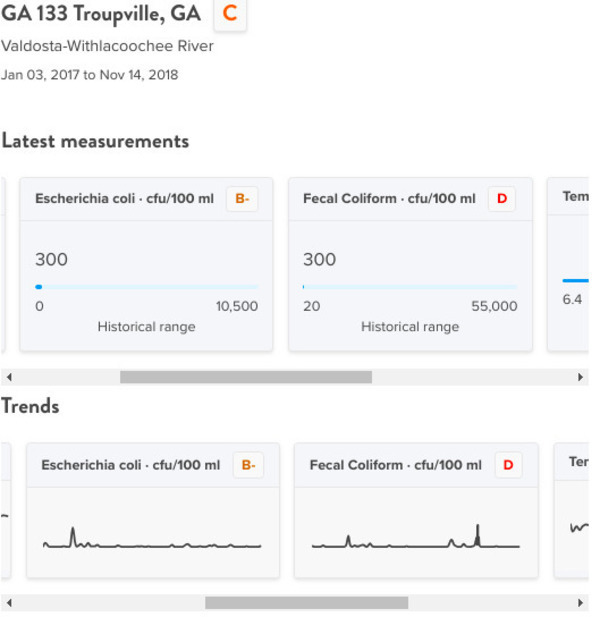
Task: Click the right arrow of the Latest measurements scrollbar
Action: pos(580,377)
